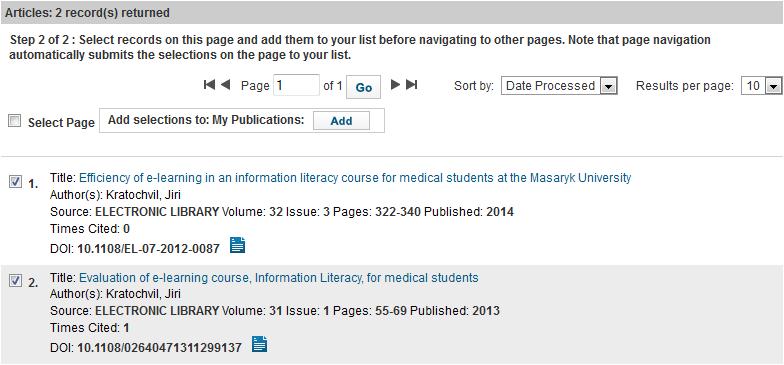This screenshot has height=365, width=784.
Task: Open the Efficiency of e-learning article title
Action: coord(355,178)
